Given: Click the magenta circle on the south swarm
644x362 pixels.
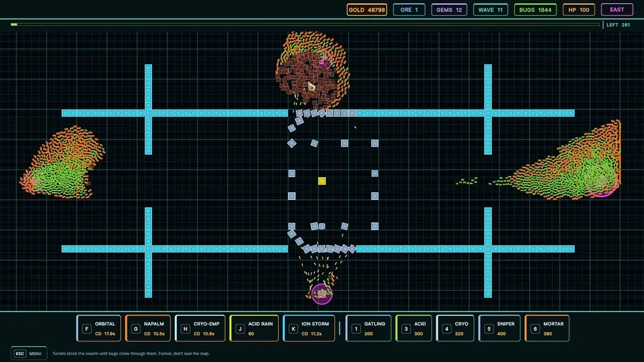Looking at the screenshot, I should click(322, 294).
